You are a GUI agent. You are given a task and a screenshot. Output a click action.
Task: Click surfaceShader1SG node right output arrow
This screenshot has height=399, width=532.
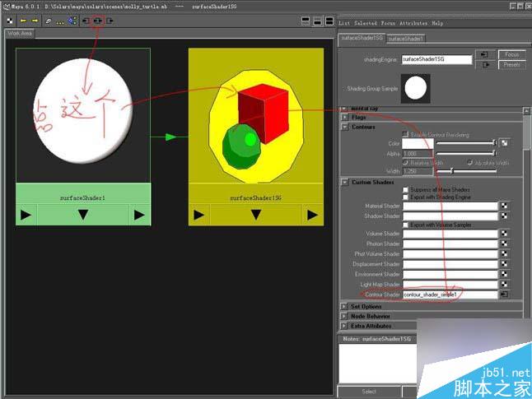tap(312, 215)
